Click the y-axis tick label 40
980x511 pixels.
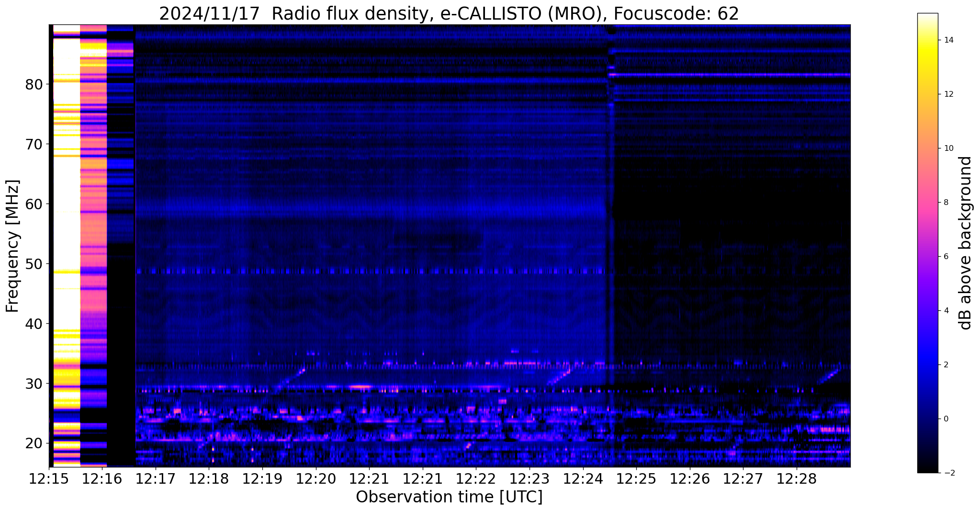pos(34,324)
